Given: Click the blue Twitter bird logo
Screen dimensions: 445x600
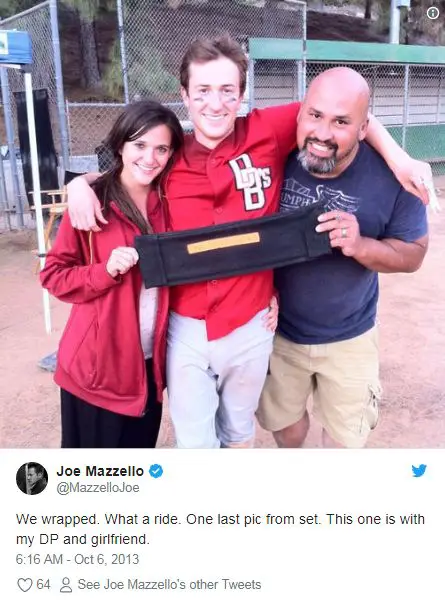Looking at the screenshot, I should tap(419, 470).
